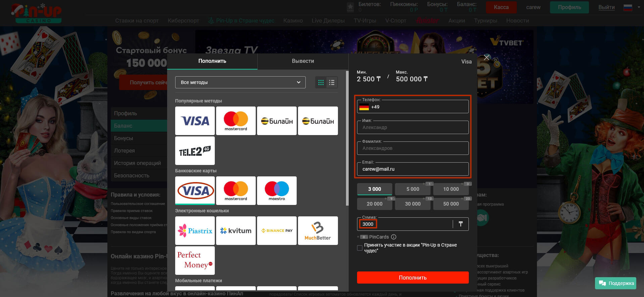Select the Visa tile under popular methods

195,121
